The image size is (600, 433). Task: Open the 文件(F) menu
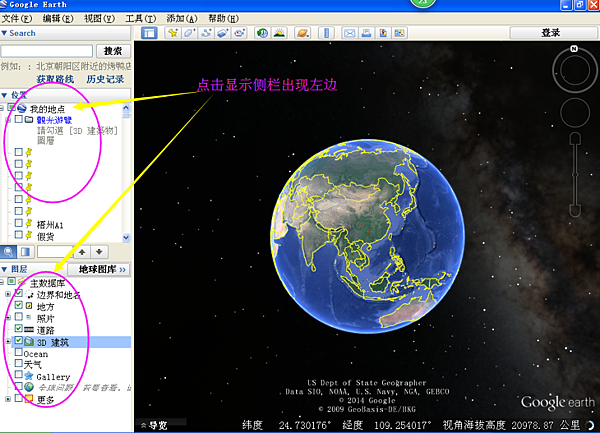16,18
